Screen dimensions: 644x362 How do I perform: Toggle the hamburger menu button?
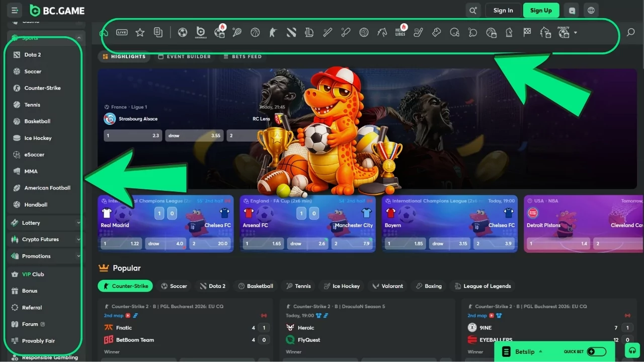point(15,10)
